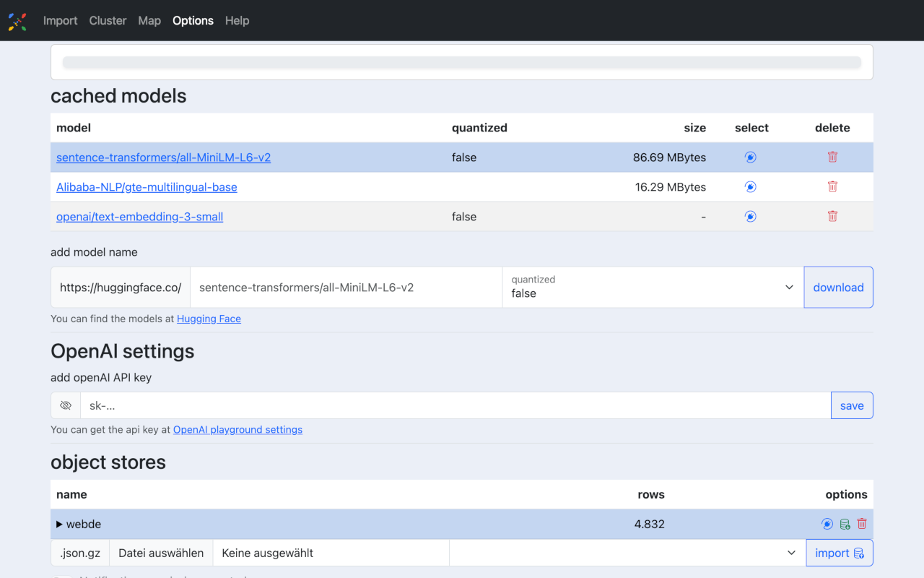This screenshot has height=578, width=924.
Task: Follow the Hugging Face link
Action: (x=209, y=319)
